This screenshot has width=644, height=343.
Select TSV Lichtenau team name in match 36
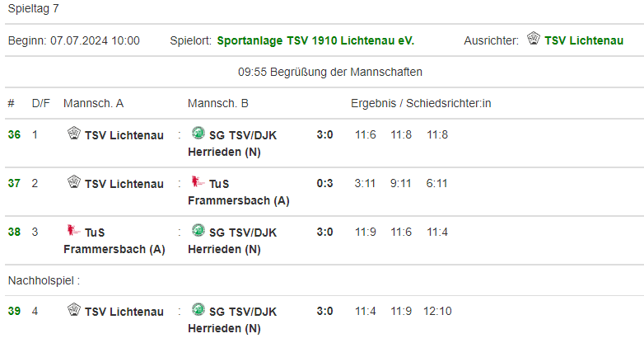click(x=124, y=135)
